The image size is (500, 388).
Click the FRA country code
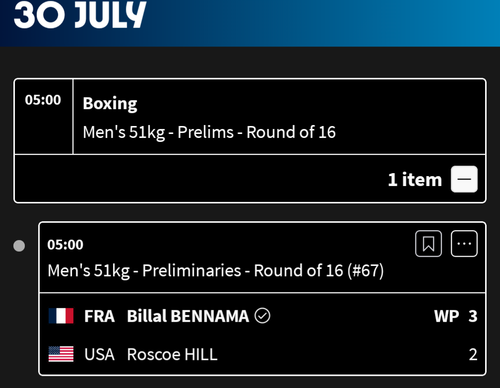pyautogui.click(x=99, y=316)
